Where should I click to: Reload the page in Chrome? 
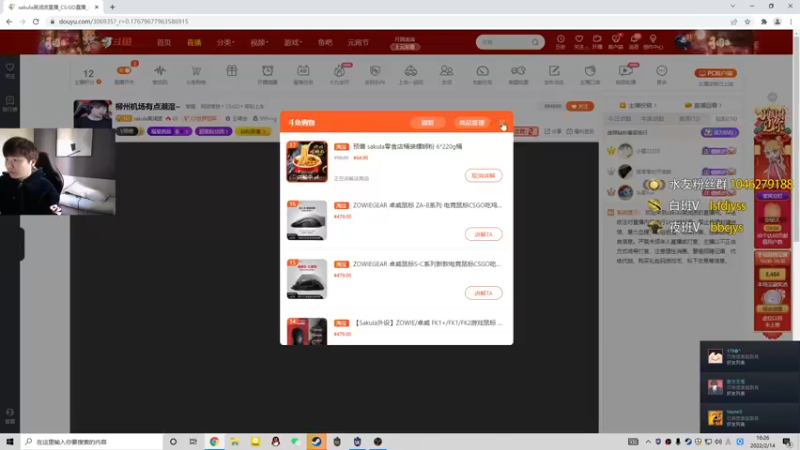(36, 21)
